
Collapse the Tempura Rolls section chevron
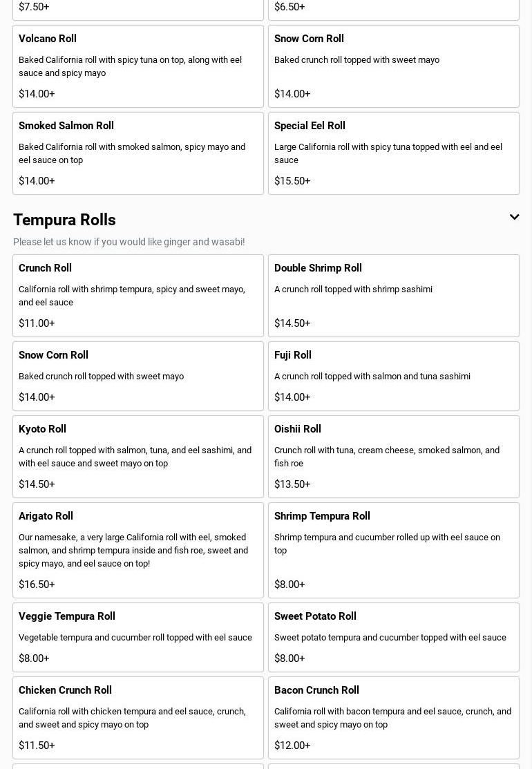click(x=514, y=217)
